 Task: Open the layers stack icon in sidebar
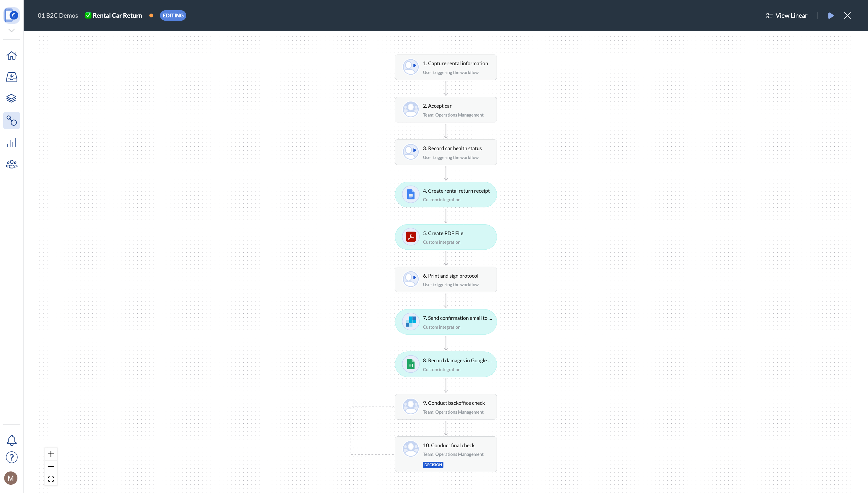pyautogui.click(x=12, y=99)
